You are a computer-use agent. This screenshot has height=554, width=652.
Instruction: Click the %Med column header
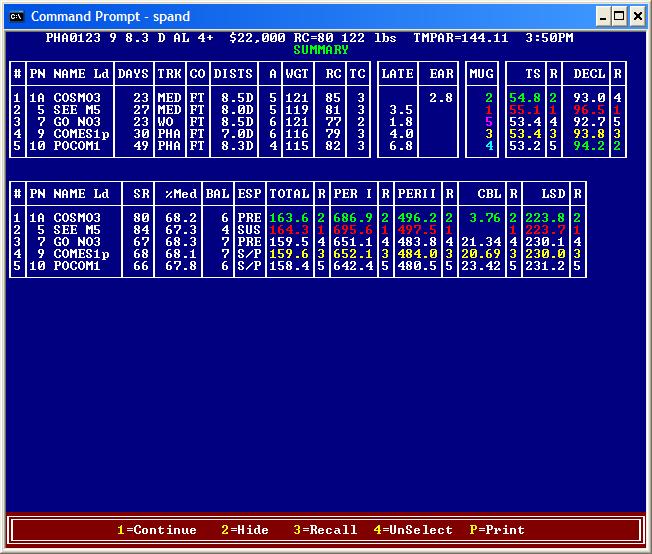point(181,194)
